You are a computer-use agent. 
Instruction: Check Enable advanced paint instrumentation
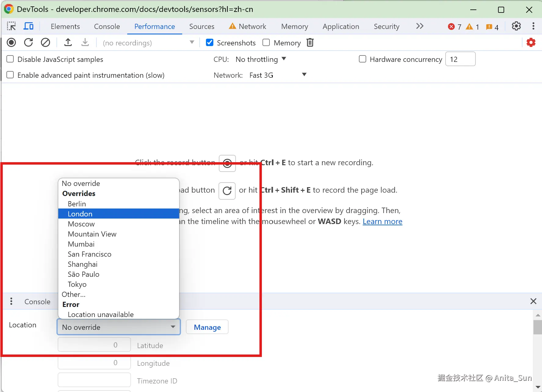tap(10, 75)
